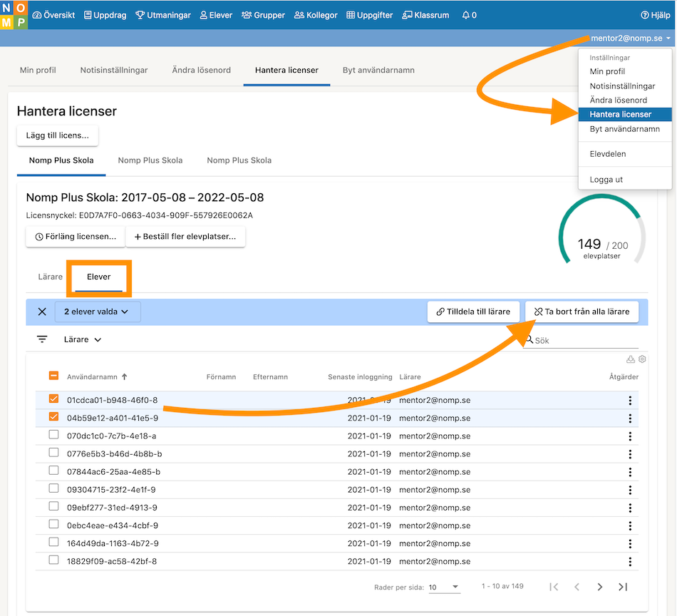This screenshot has width=677, height=616.
Task: Select Elevdelen in the dropdown menu
Action: pos(607,154)
